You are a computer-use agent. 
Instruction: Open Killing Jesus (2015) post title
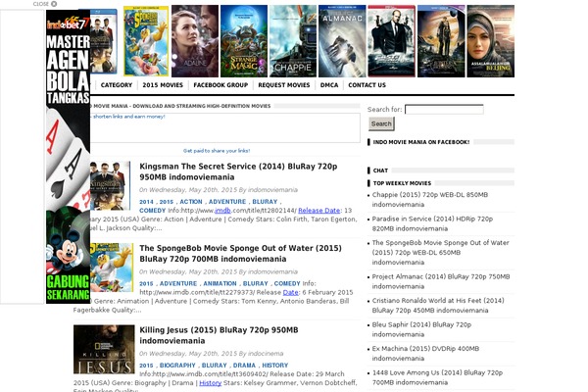[x=219, y=335]
